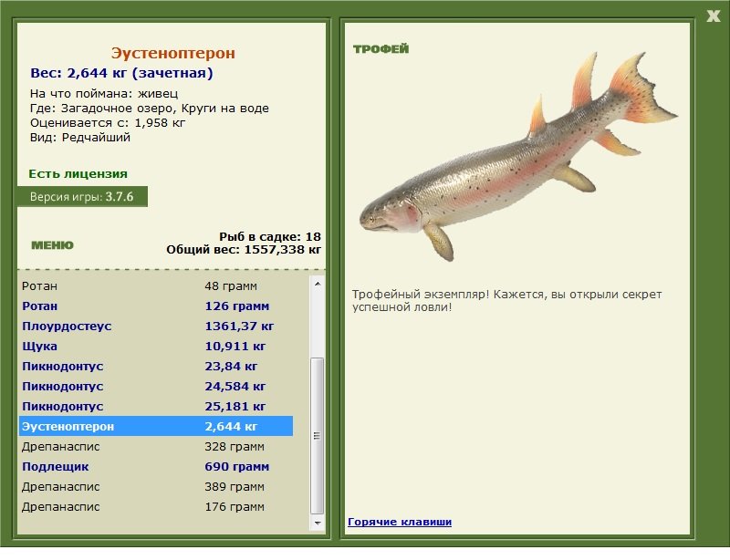Screen dimensions: 730x560
Task: Select the highlighted Эустеноптерон 2,644 кг row
Action: point(156,427)
